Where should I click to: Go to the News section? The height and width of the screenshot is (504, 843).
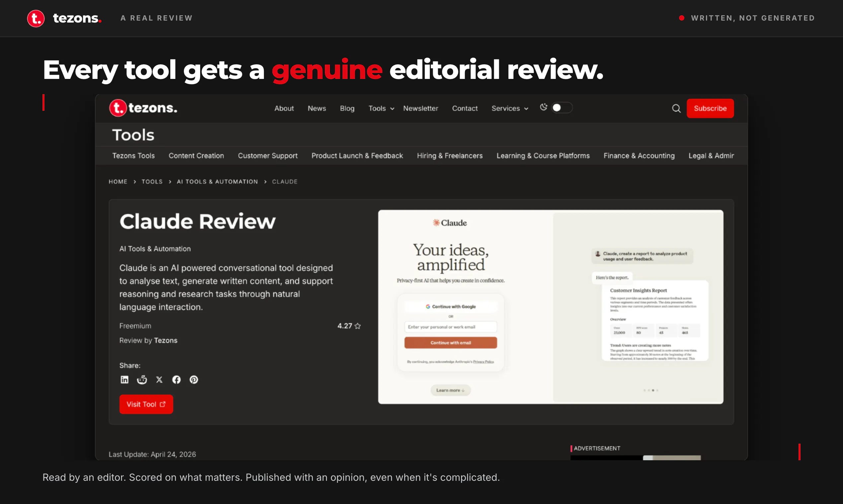(x=317, y=108)
